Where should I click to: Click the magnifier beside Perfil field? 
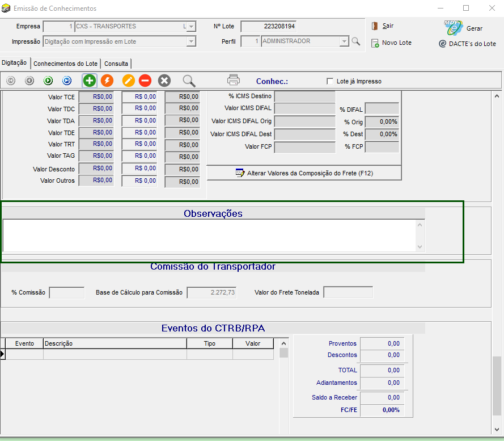[355, 41]
